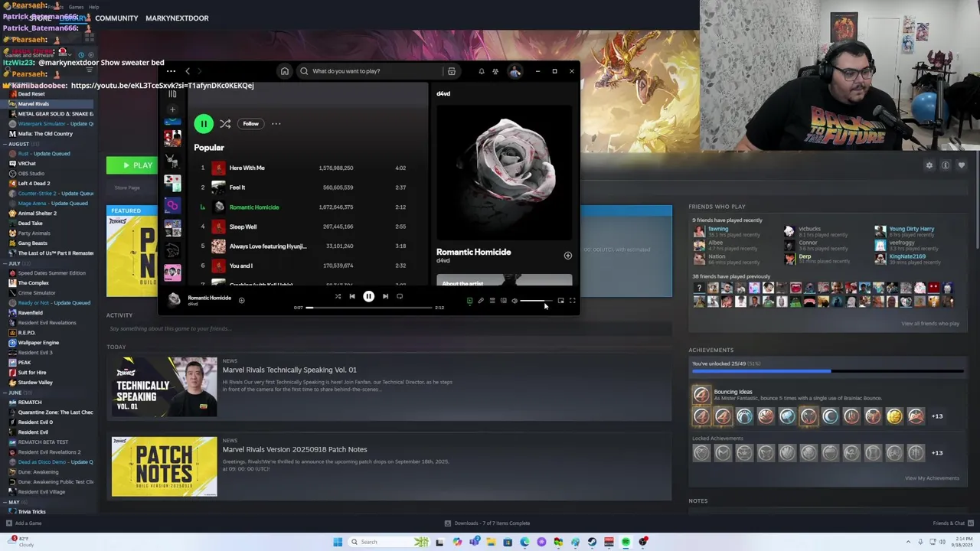Mute Spotify with the speaker icon
This screenshot has width=980, height=551.
point(514,301)
